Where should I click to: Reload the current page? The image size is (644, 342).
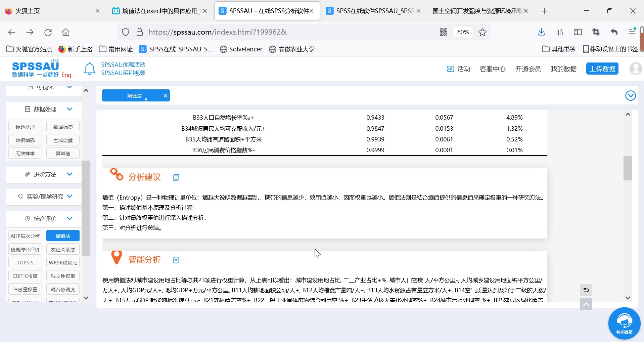pyautogui.click(x=48, y=32)
